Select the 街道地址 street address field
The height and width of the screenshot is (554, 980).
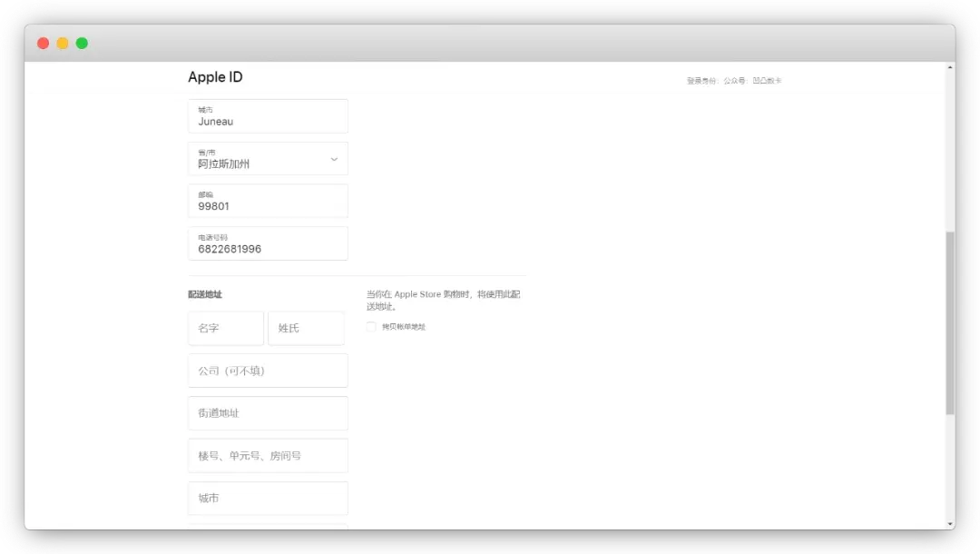click(x=268, y=413)
